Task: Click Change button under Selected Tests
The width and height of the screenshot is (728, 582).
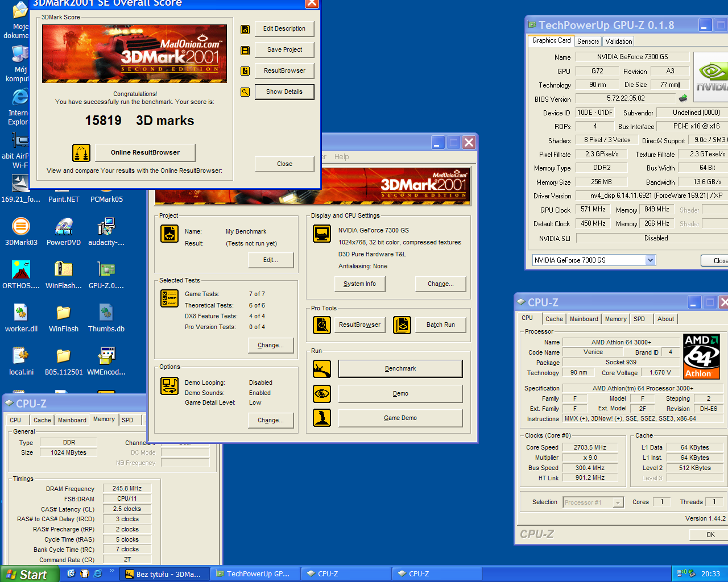Action: pos(271,346)
